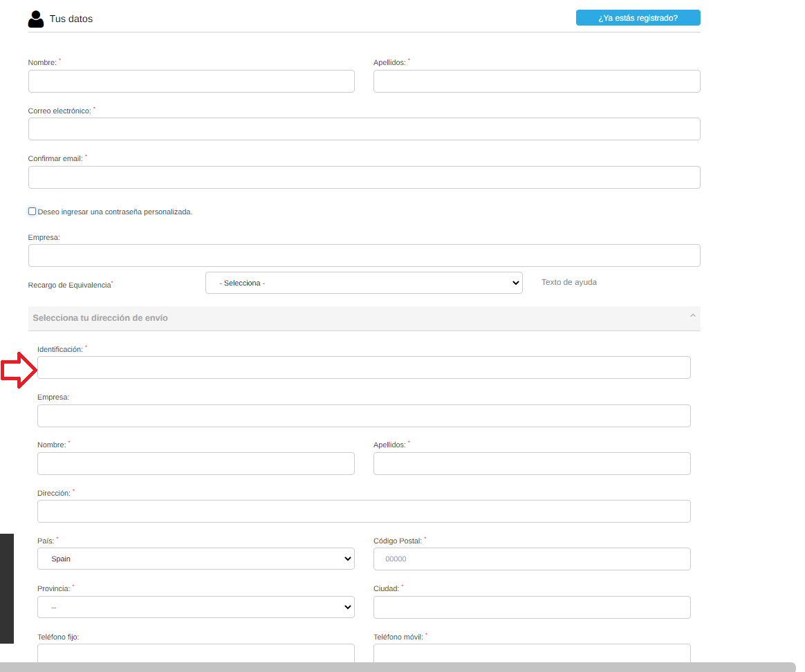Screen dimensions: 805x672
Task: Click the Teléfono fijo field
Action: [x=196, y=653]
